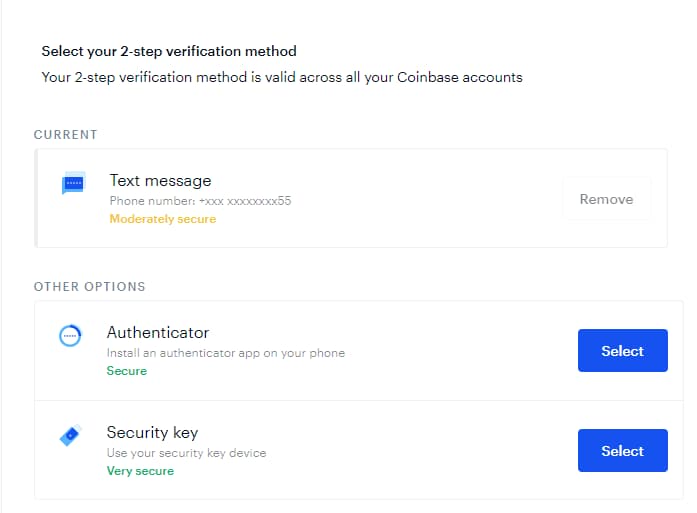
Task: Click the Authenticator circular icon
Action: pos(70,336)
